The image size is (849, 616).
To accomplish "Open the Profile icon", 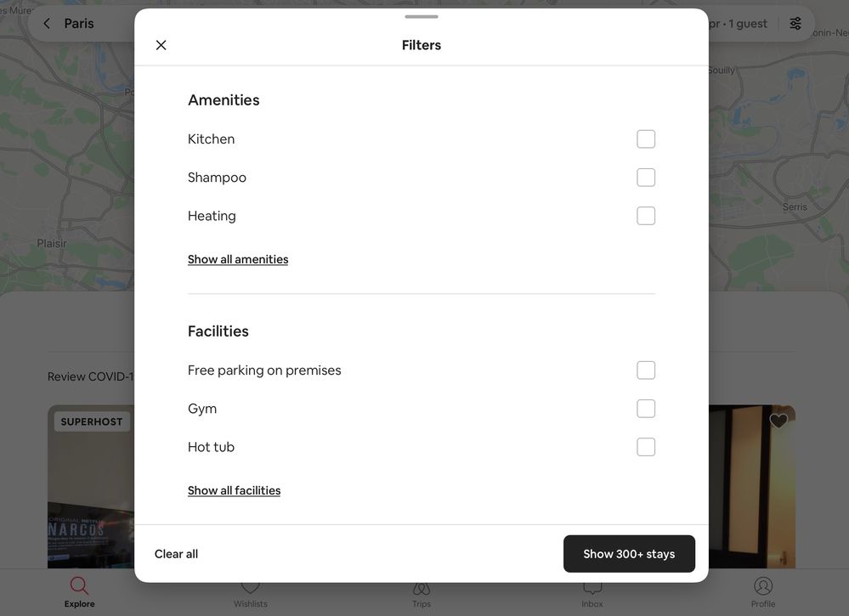I will click(x=763, y=586).
